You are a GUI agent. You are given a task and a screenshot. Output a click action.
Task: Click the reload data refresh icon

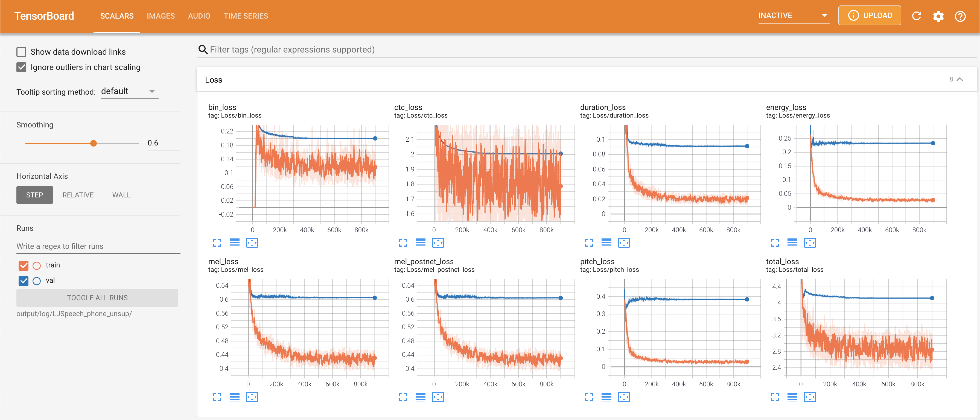pos(917,16)
